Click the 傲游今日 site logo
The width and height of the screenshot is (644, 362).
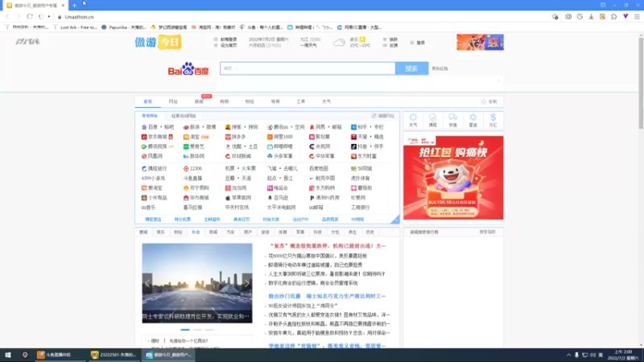coord(158,43)
